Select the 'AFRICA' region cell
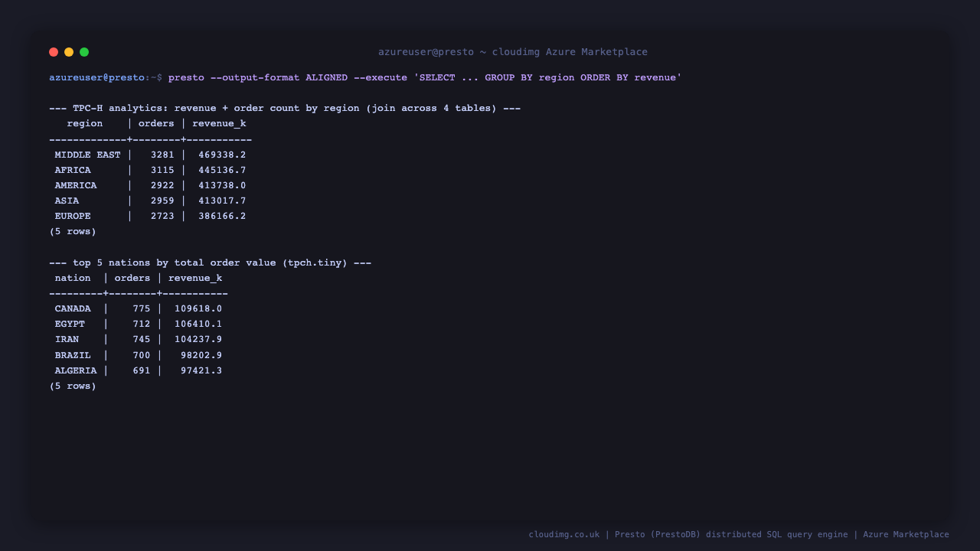Image resolution: width=980 pixels, height=551 pixels. pos(73,170)
